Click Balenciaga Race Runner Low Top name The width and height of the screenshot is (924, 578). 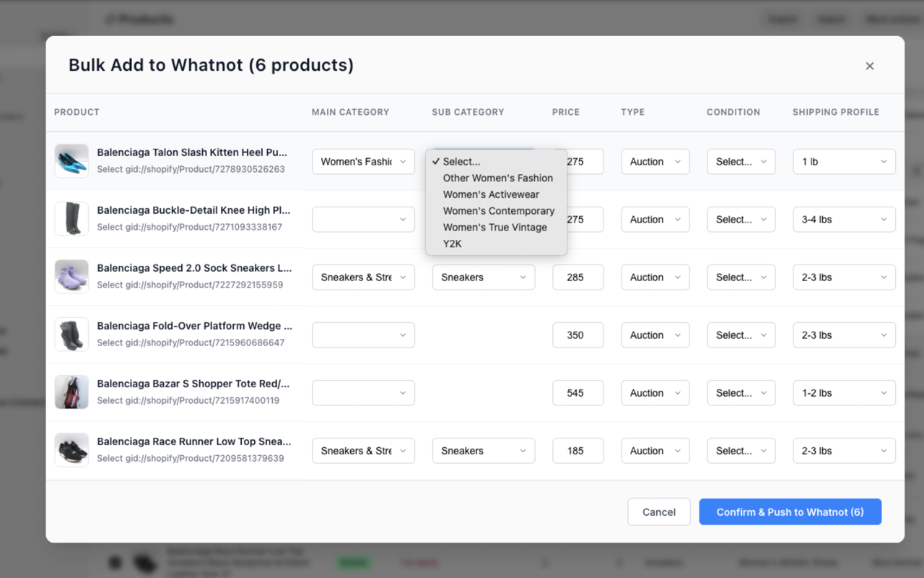194,441
